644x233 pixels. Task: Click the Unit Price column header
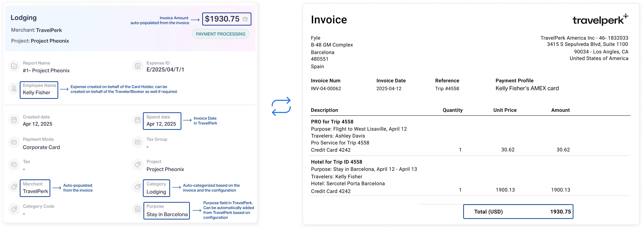tap(505, 110)
